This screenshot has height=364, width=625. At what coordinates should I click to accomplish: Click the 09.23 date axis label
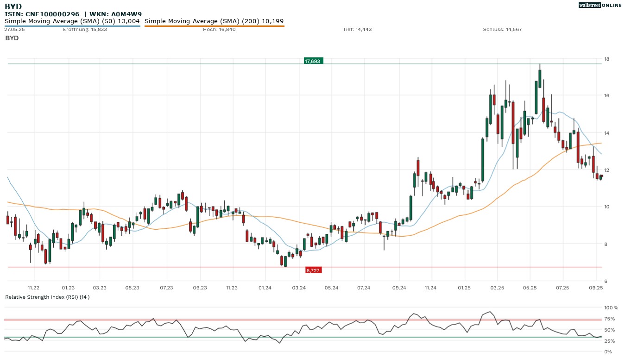200,288
